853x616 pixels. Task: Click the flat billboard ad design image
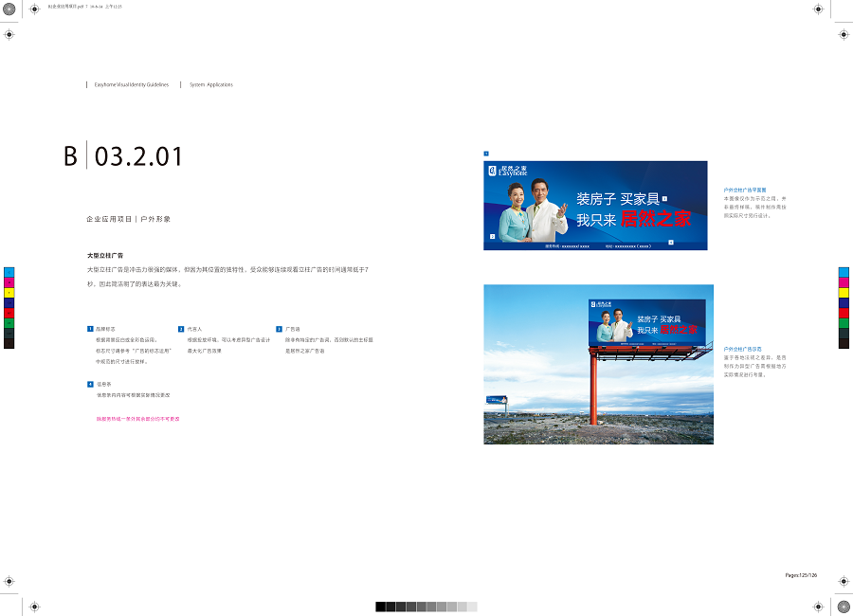click(x=596, y=206)
